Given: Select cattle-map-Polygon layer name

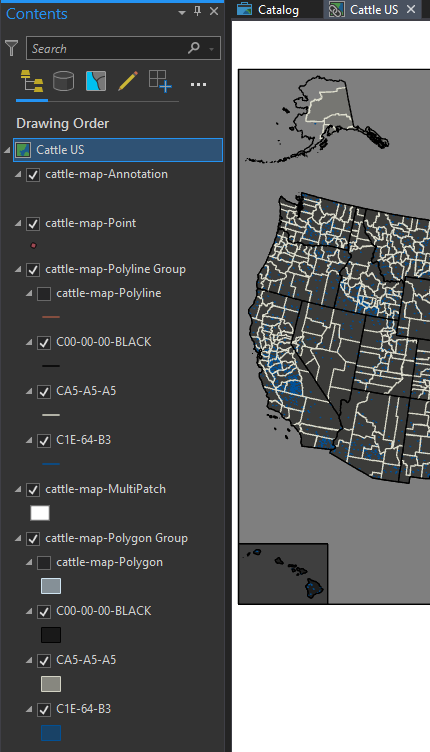Looking at the screenshot, I should [x=109, y=562].
